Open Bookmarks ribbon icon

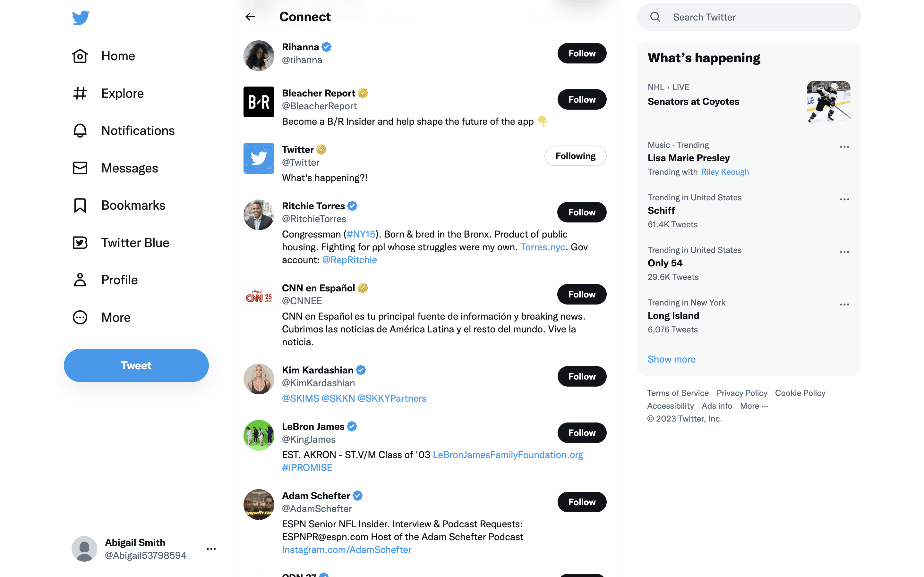[x=80, y=205]
